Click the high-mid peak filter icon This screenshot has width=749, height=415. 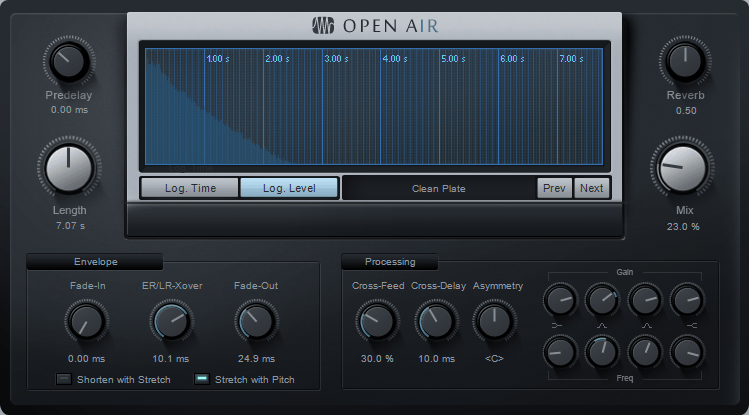point(646,326)
